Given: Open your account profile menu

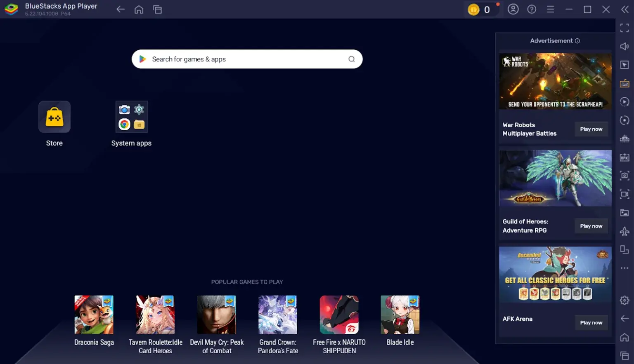Looking at the screenshot, I should 513,9.
